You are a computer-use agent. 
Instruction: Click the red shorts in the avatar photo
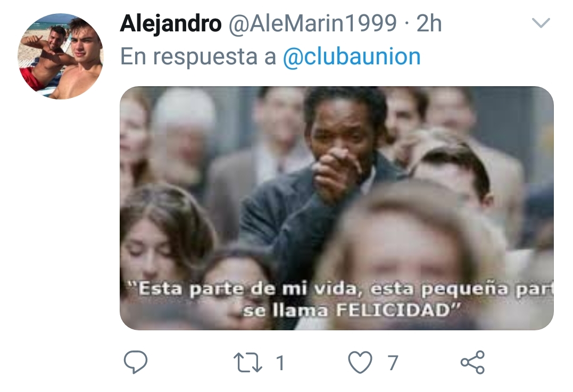tap(32, 78)
